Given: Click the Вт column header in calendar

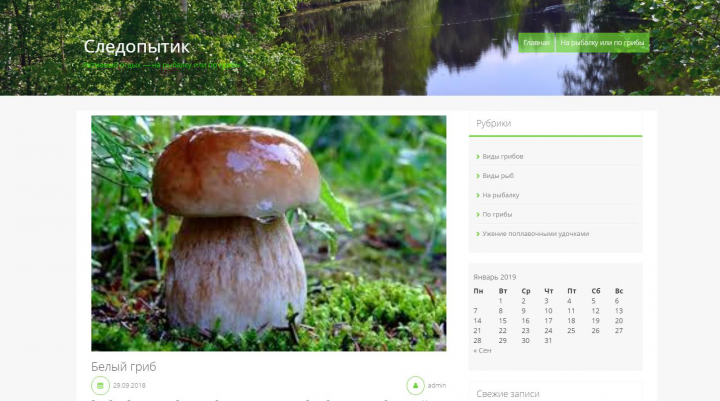Looking at the screenshot, I should point(503,291).
